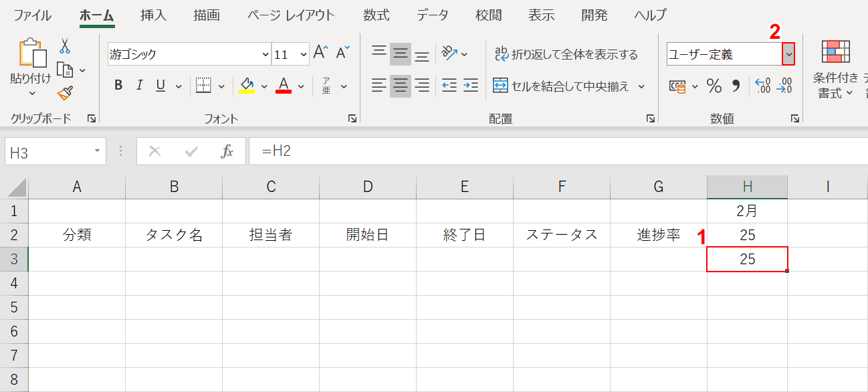Open currency format options arrow

coord(694,86)
